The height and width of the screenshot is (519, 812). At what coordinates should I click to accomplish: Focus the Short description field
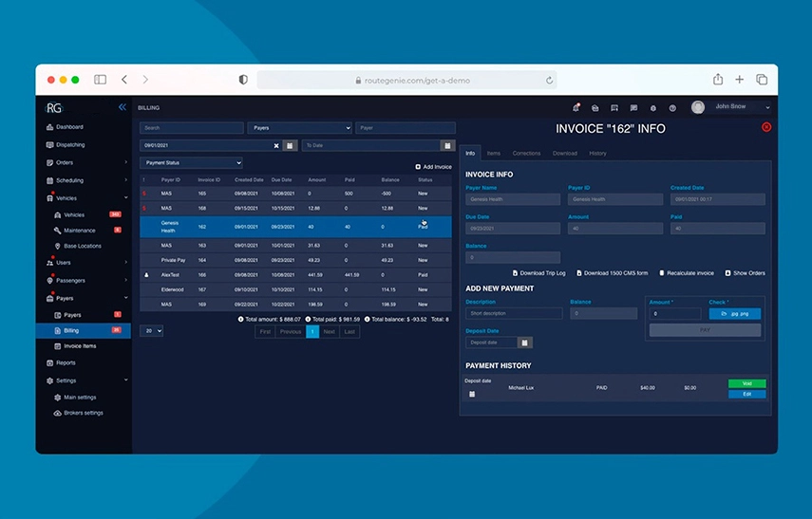coord(514,313)
